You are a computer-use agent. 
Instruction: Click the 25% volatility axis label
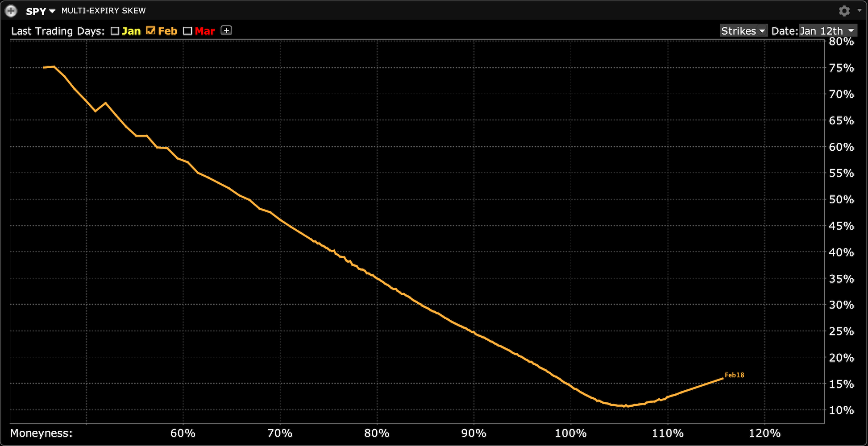tap(841, 331)
